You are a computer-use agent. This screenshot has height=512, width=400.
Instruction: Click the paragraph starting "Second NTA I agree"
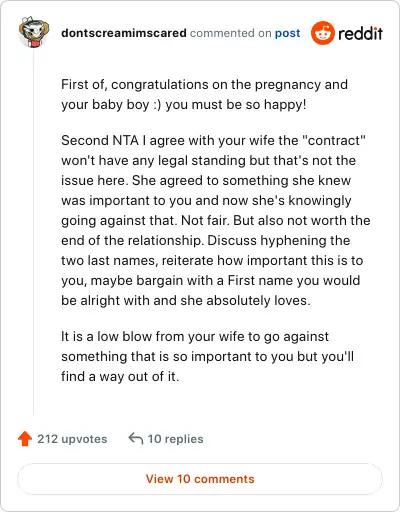click(216, 220)
